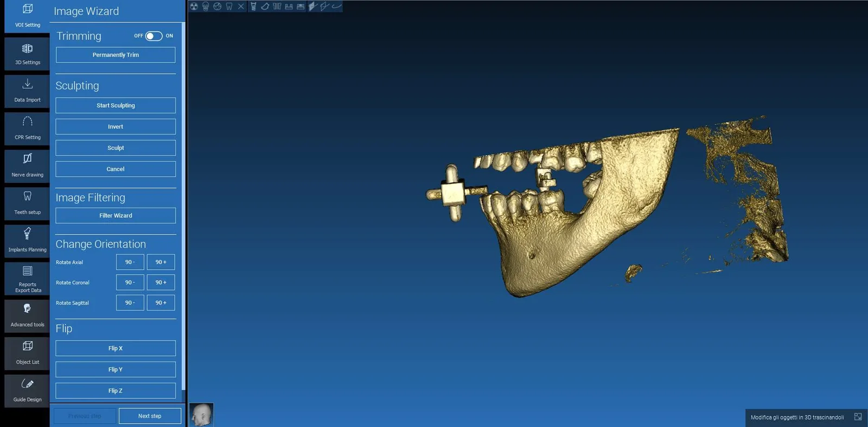The image size is (868, 427).
Task: Rotate Coronal by 90 plus
Action: (161, 282)
